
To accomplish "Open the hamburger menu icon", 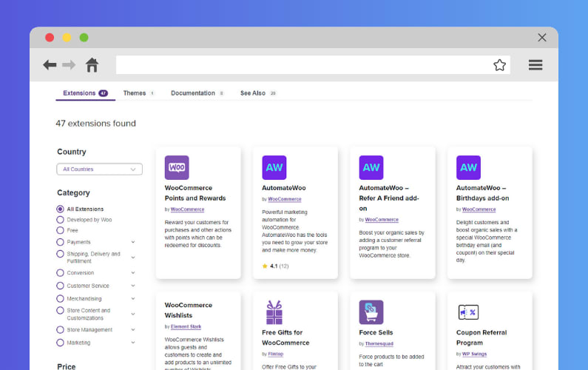I will pos(535,65).
